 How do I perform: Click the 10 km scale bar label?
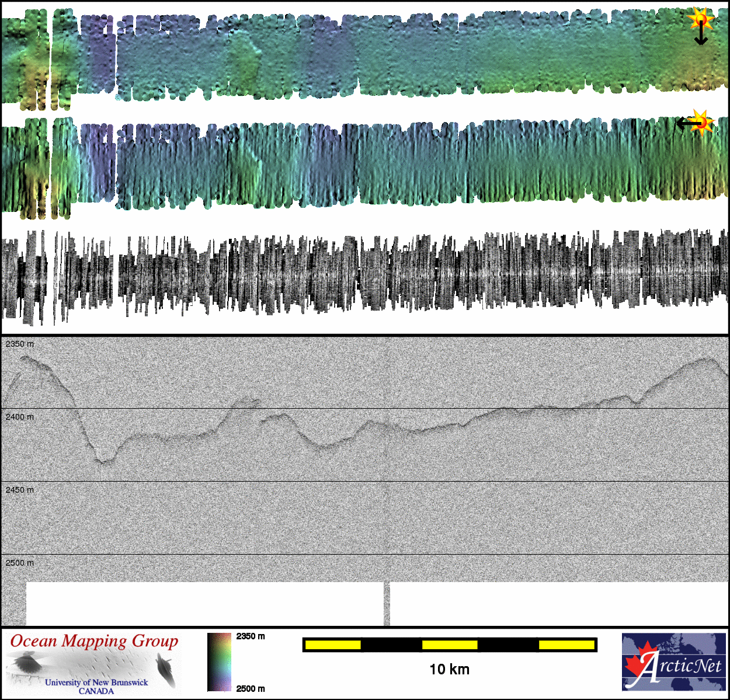[x=449, y=670]
